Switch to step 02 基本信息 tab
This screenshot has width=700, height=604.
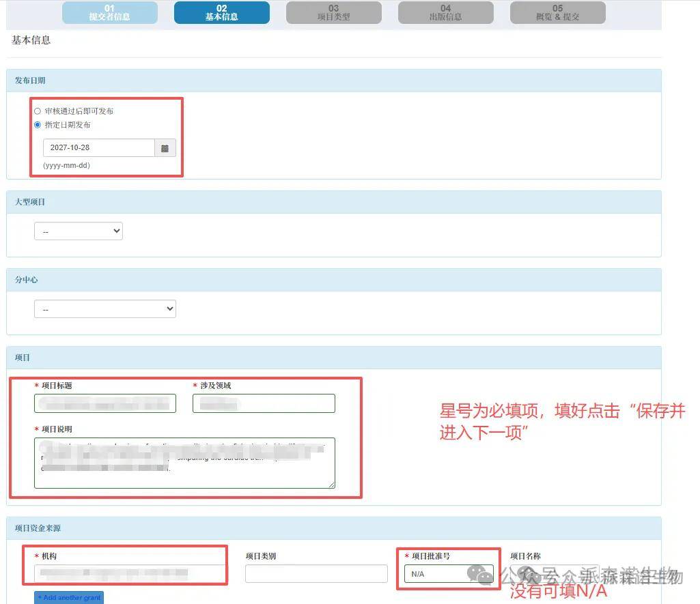(221, 13)
